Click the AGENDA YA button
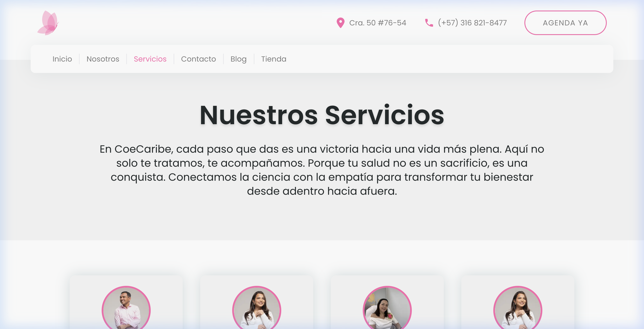 pos(565,23)
